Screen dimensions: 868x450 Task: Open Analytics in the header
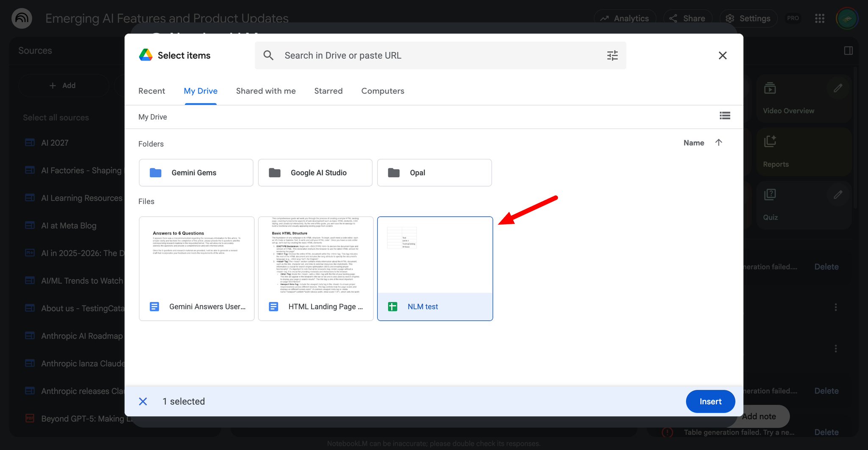pyautogui.click(x=625, y=18)
